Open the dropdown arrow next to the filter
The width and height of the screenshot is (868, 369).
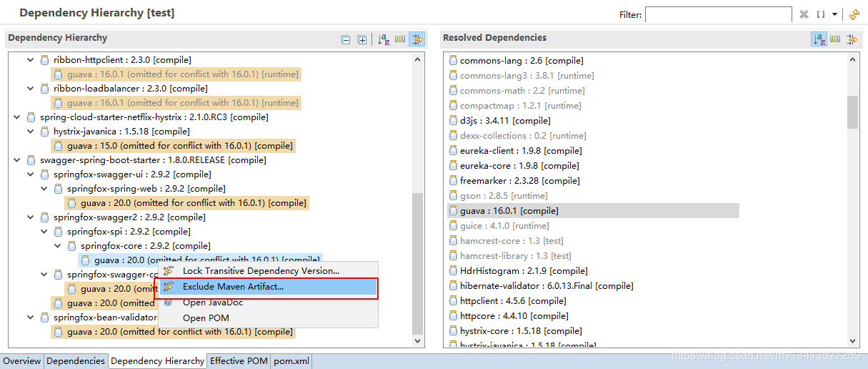tap(834, 14)
